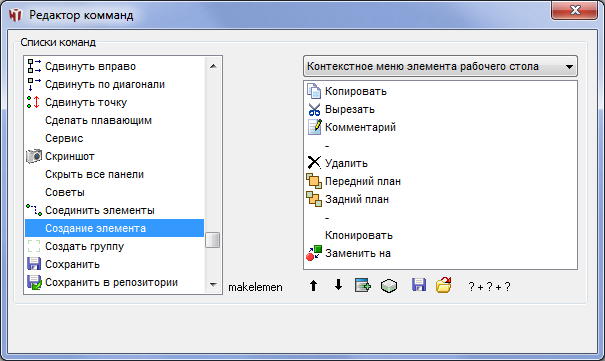Click the Сохранить floppy icon in left list

click(x=34, y=264)
